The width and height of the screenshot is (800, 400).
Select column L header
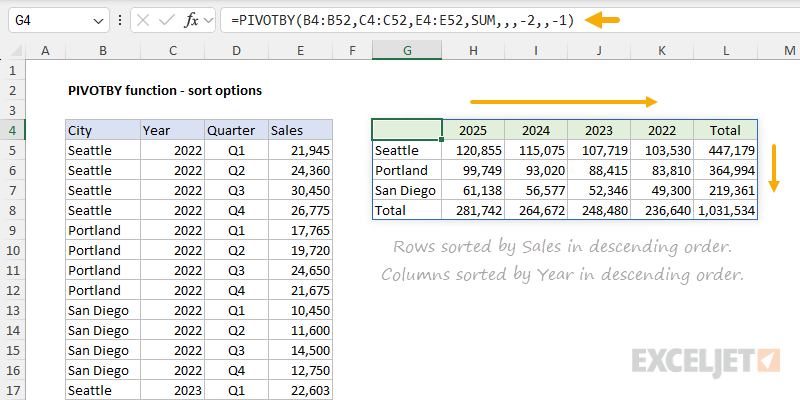726,51
